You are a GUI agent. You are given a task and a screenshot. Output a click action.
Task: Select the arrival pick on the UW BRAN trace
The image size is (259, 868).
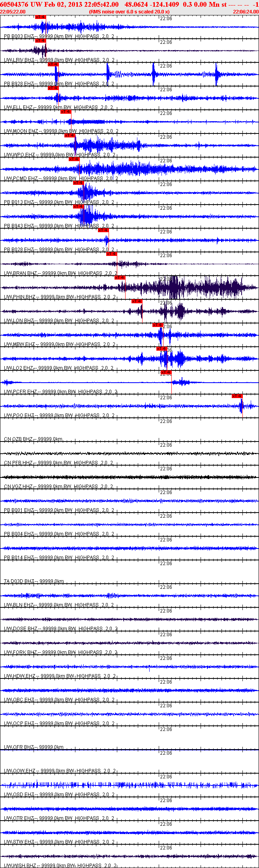point(112,254)
